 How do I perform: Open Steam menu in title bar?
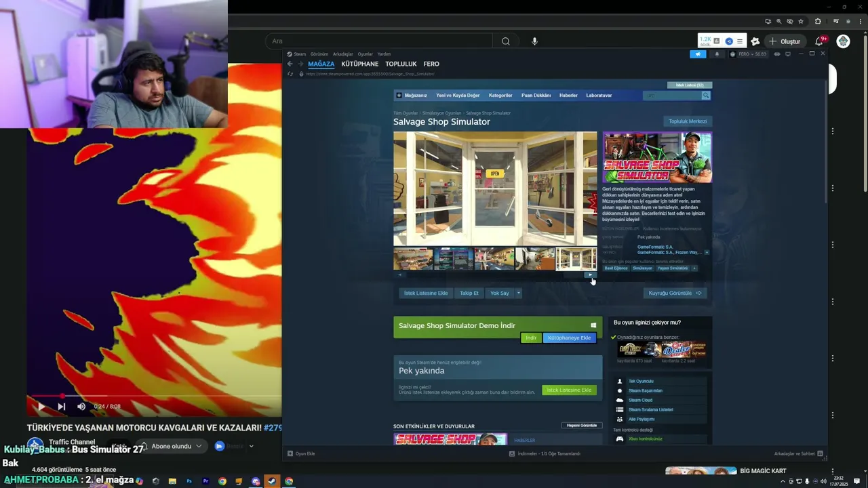[300, 54]
